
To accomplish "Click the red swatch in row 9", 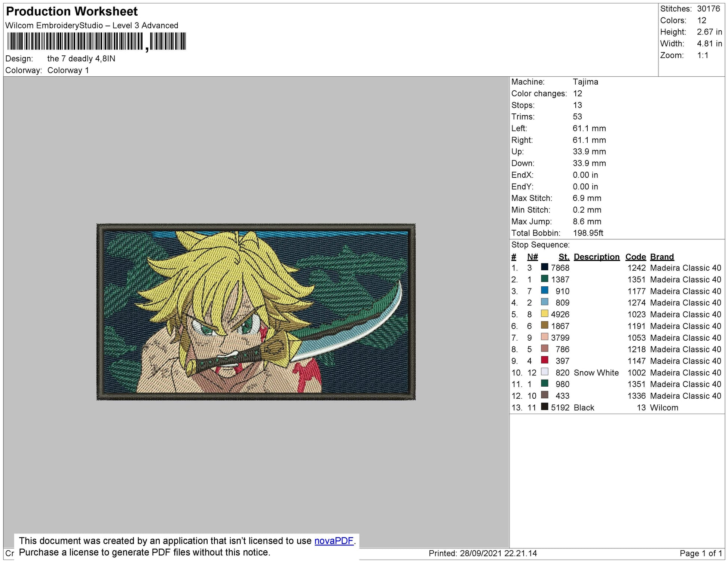I will coord(544,360).
